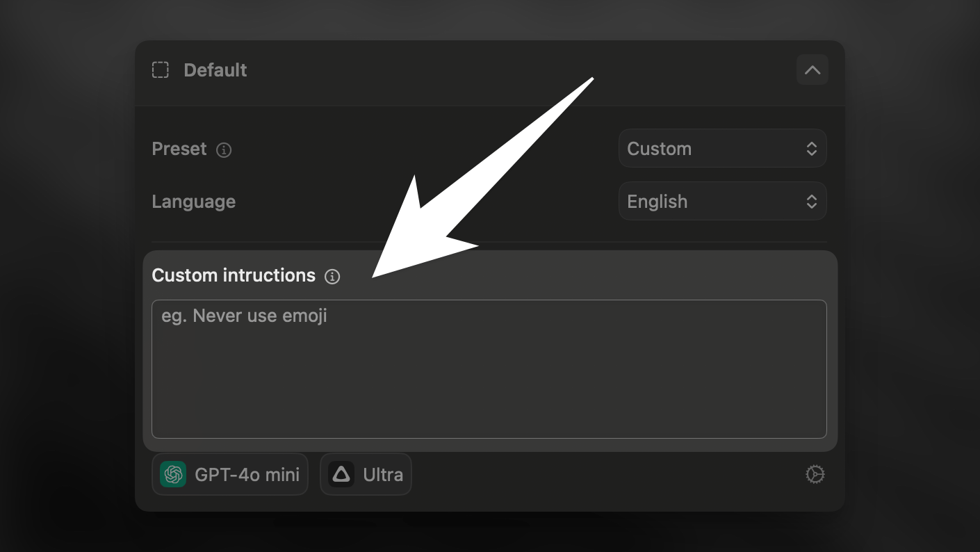Focus the custom instructions text area
980x552 pixels.
[489, 369]
